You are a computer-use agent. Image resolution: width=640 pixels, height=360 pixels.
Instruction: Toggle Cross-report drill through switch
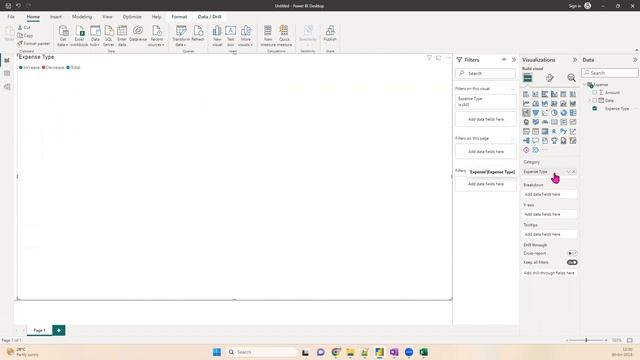pos(572,253)
